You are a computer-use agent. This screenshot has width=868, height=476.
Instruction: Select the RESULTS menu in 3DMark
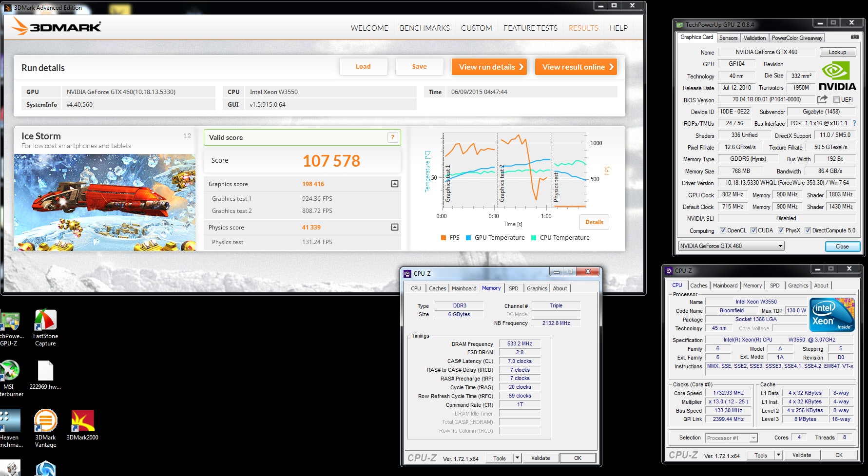click(x=583, y=28)
